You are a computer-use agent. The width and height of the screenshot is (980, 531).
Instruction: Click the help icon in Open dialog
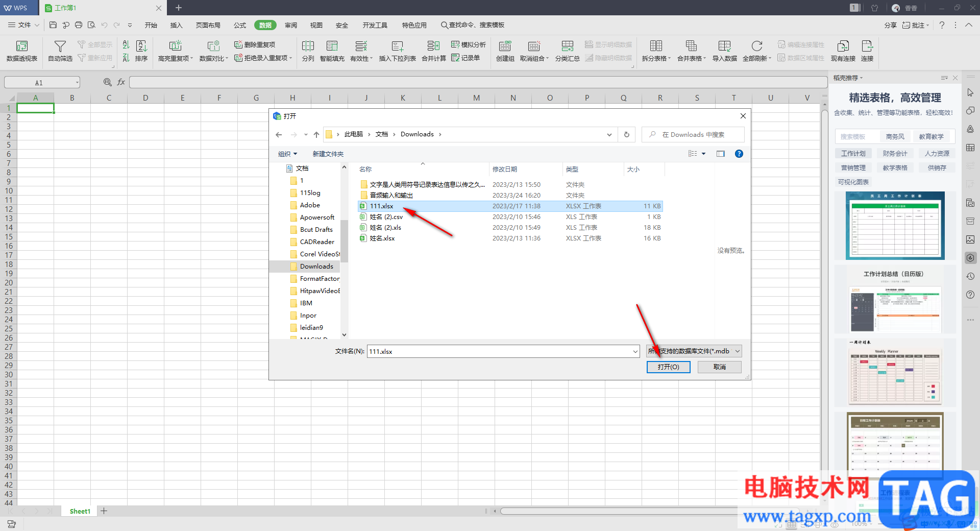pyautogui.click(x=739, y=154)
